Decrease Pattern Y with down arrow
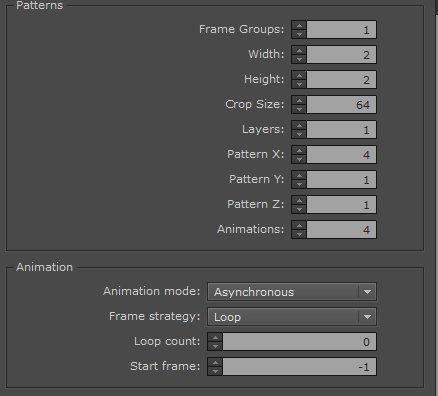Screen dimensions: 438x396 click(299, 184)
